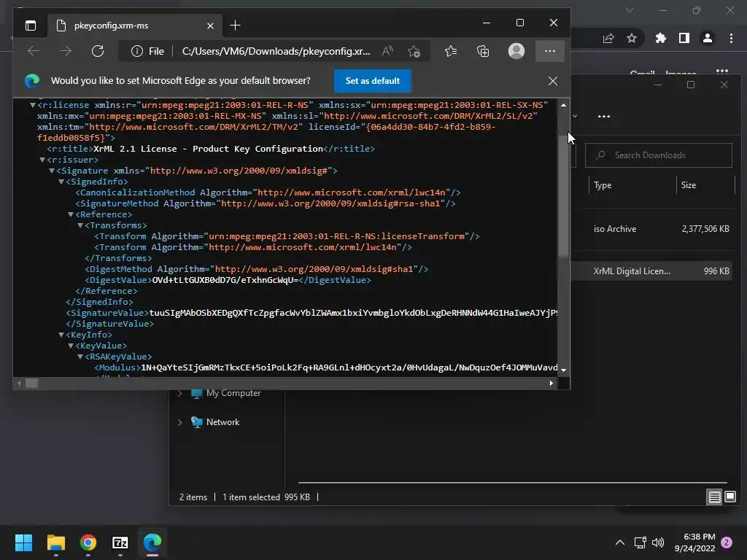Open the Edge Favorites list

point(451,51)
